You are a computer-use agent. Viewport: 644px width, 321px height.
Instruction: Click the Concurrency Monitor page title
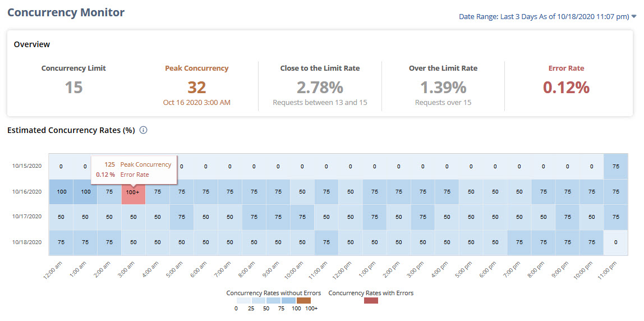click(x=66, y=12)
